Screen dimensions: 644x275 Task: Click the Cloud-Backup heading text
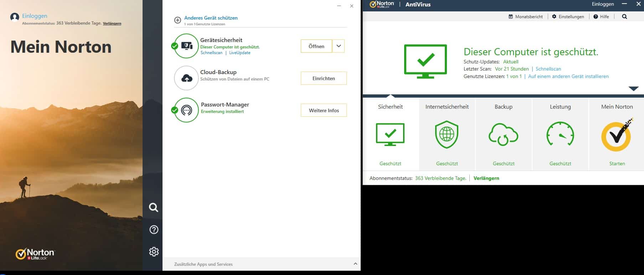[218, 72]
